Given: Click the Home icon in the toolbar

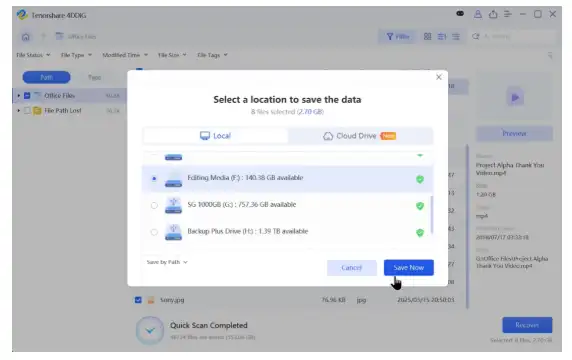Looking at the screenshot, I should pos(26,37).
